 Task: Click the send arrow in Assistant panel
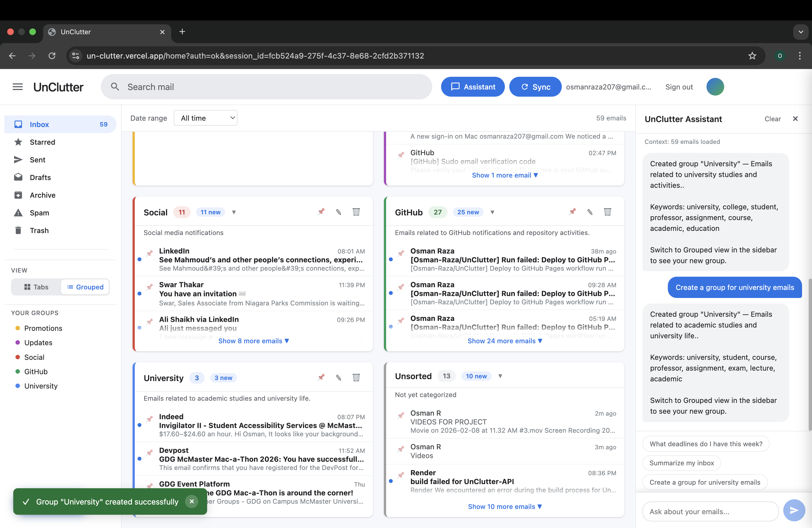pyautogui.click(x=794, y=510)
